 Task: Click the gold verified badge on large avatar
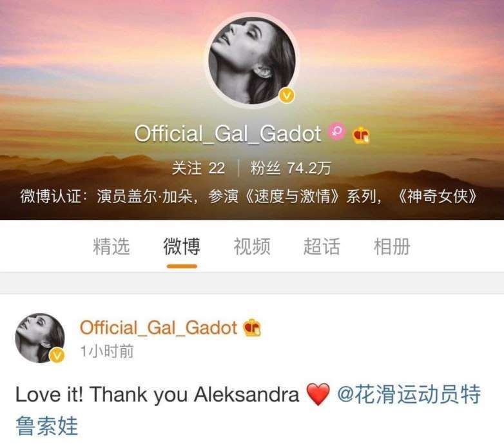pos(286,95)
